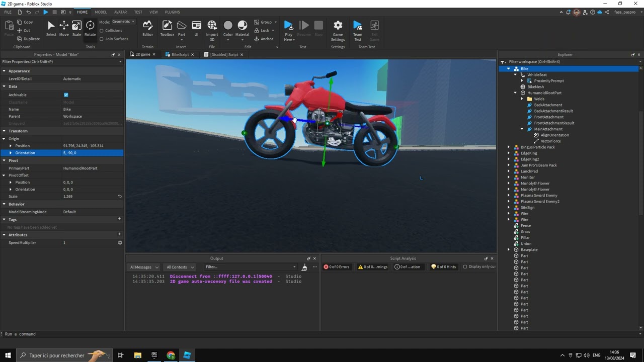The width and height of the screenshot is (644, 362).
Task: Open the Toolbox panel
Action: click(x=167, y=28)
